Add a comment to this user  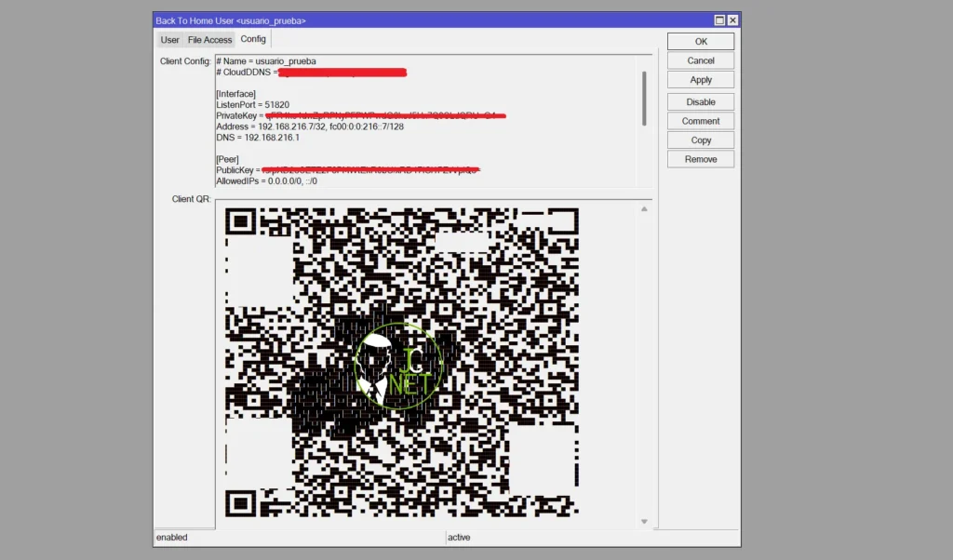700,120
